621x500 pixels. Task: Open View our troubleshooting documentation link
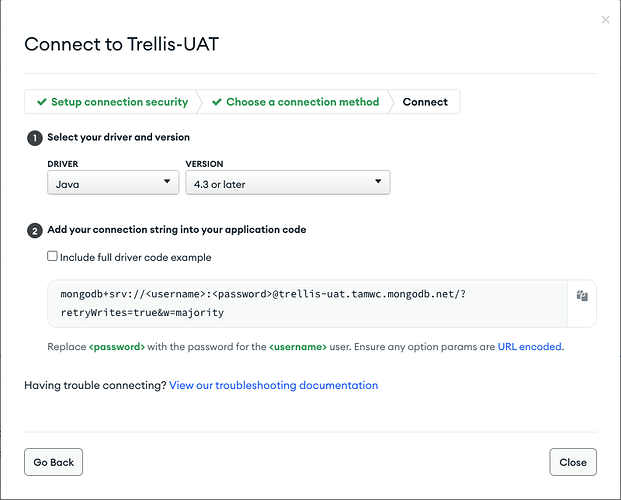tap(273, 385)
